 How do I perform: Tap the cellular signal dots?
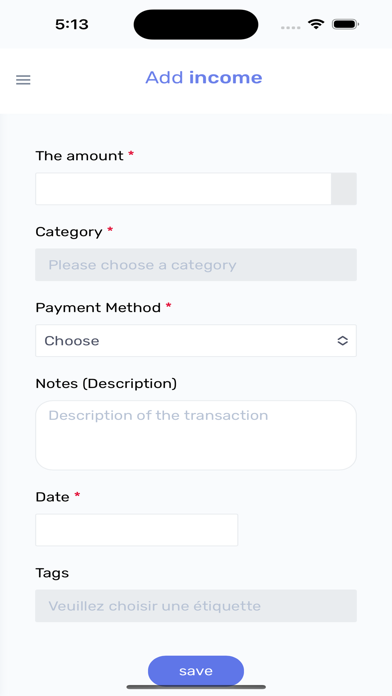click(x=290, y=28)
